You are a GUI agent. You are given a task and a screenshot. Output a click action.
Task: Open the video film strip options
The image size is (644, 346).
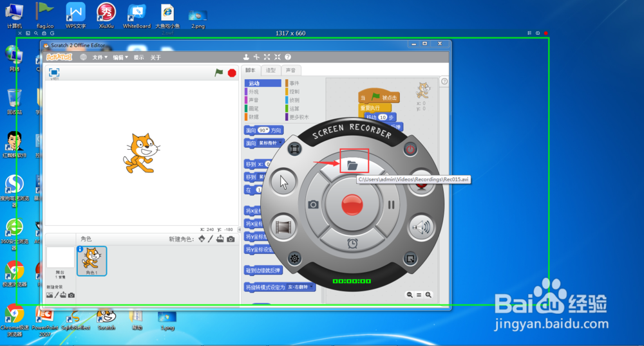(283, 226)
